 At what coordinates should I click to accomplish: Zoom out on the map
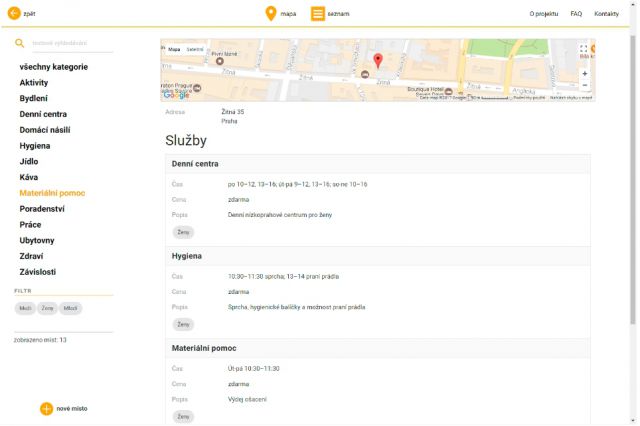584,86
